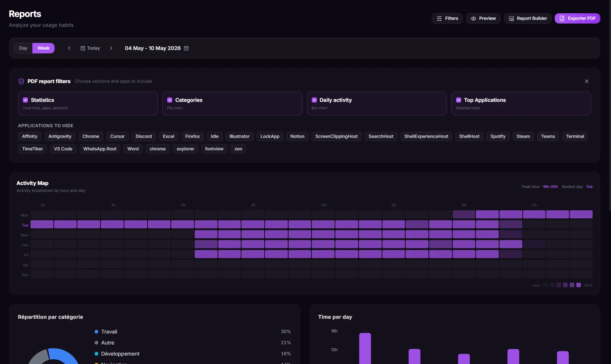This screenshot has width=611, height=364.
Task: Hide the Excel application
Action: coord(169,136)
